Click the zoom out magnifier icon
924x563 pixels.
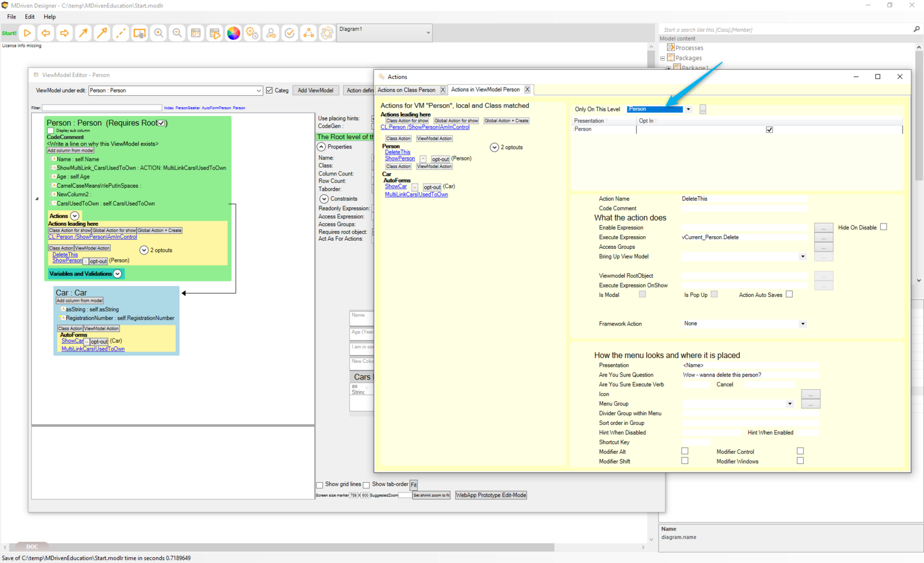[x=177, y=33]
